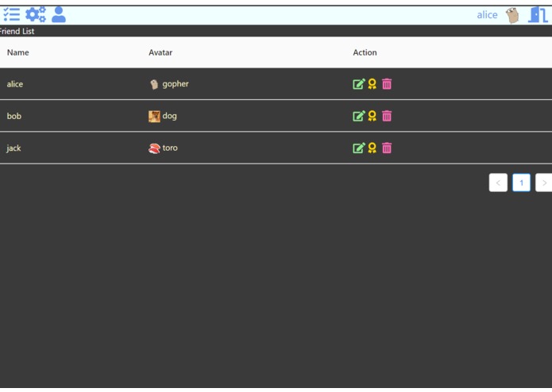Click the Friend List heading

[17, 31]
